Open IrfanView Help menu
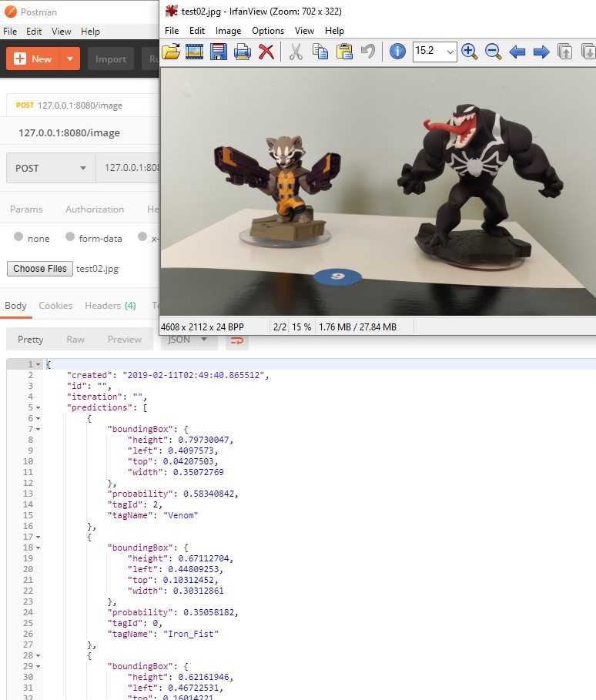Image resolution: width=596 pixels, height=700 pixels. click(334, 31)
